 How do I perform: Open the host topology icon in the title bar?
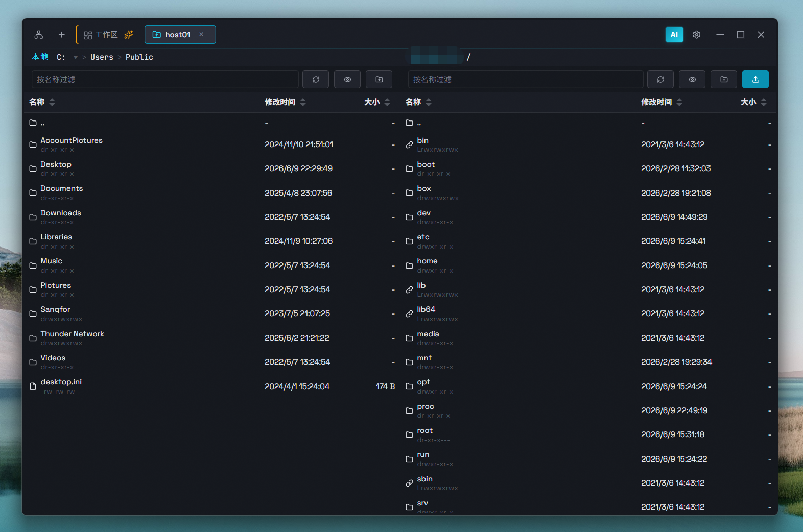point(39,35)
